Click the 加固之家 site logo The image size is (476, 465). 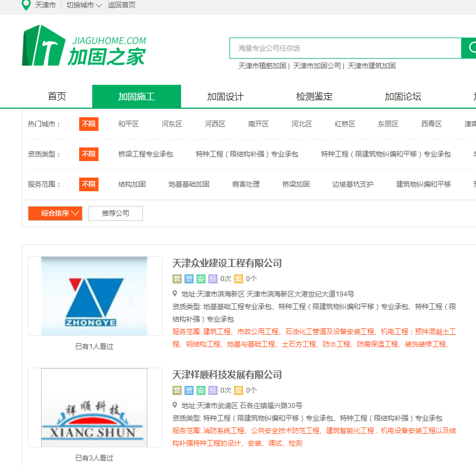coord(84,45)
